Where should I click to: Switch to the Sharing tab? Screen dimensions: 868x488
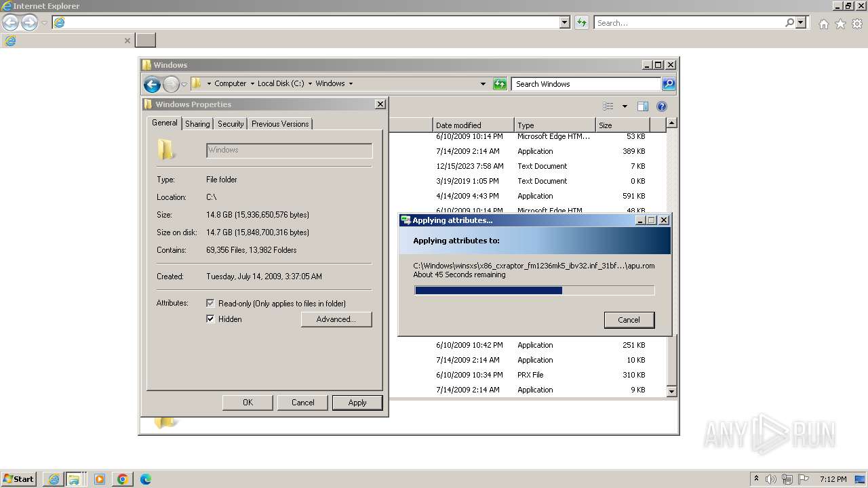(x=197, y=124)
